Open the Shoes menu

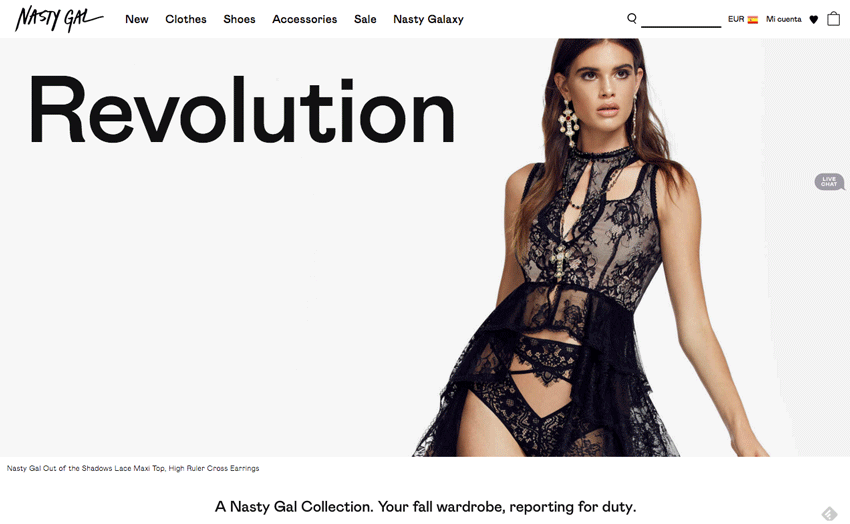click(x=239, y=19)
